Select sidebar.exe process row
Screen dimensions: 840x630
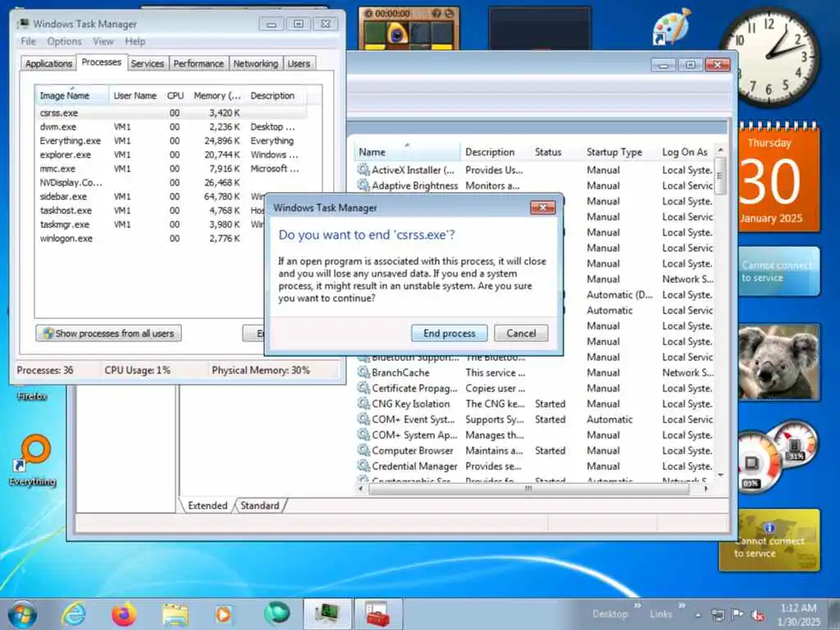click(x=150, y=196)
